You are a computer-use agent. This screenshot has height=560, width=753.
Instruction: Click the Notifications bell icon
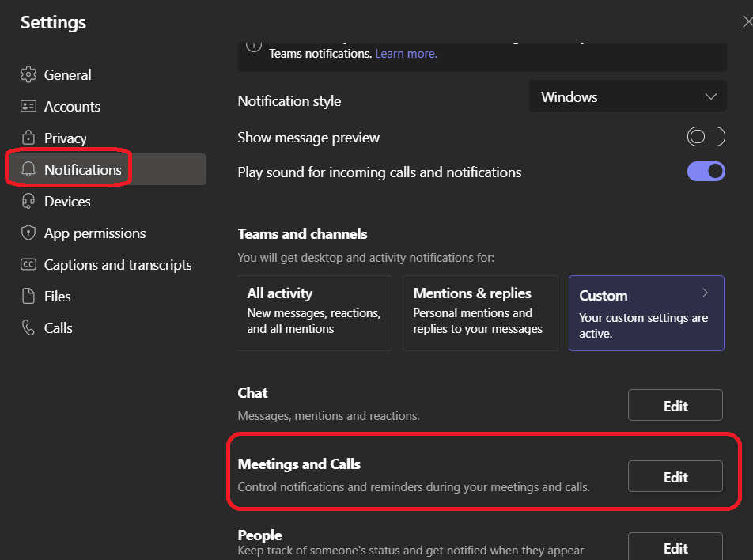[x=28, y=170]
